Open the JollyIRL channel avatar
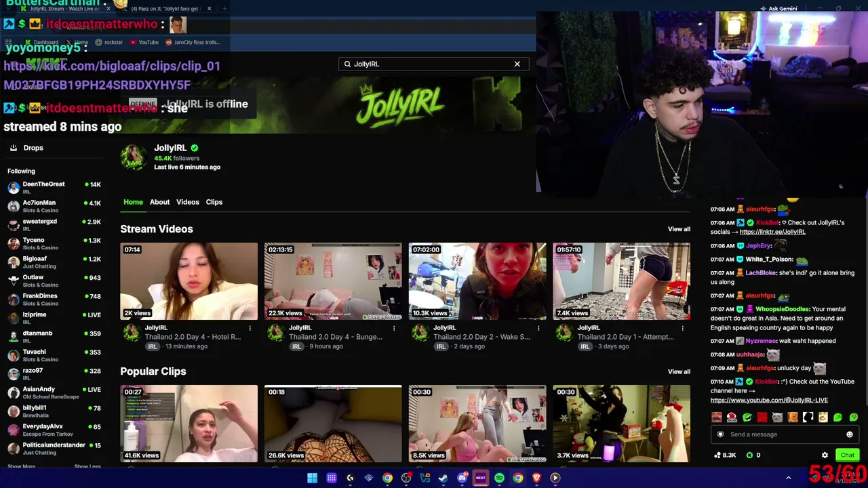868x488 pixels. 134,157
